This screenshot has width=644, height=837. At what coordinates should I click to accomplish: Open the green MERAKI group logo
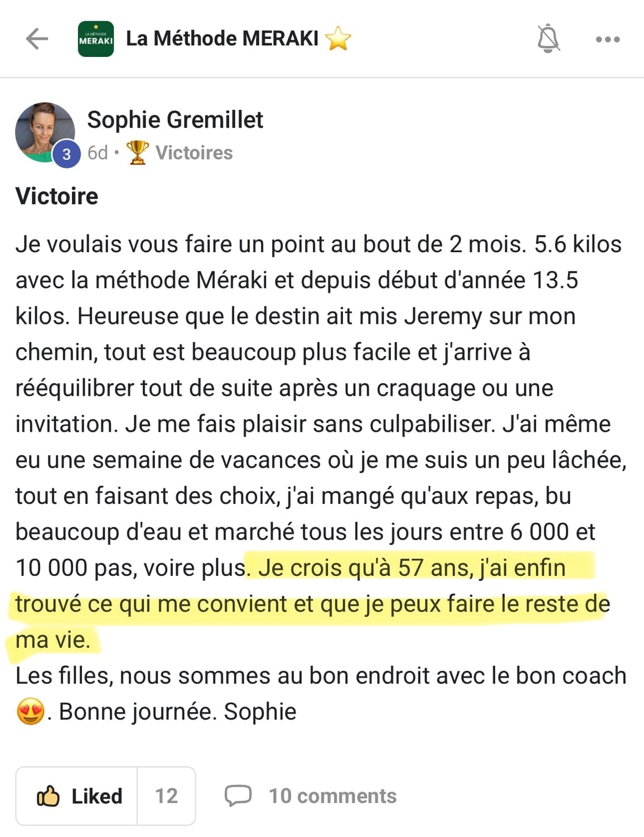(96, 39)
